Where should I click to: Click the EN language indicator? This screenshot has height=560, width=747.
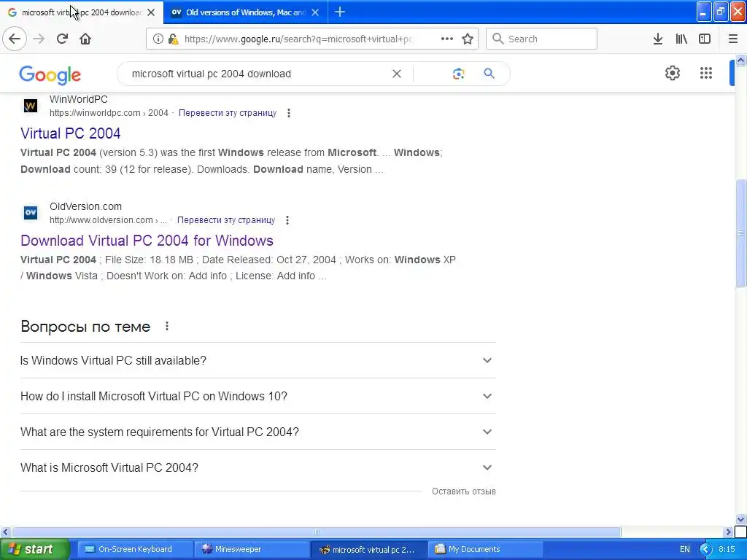(x=684, y=549)
